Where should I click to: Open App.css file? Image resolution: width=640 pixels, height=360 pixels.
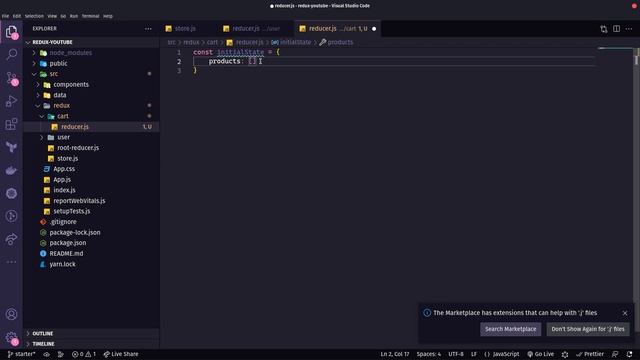coord(64,169)
